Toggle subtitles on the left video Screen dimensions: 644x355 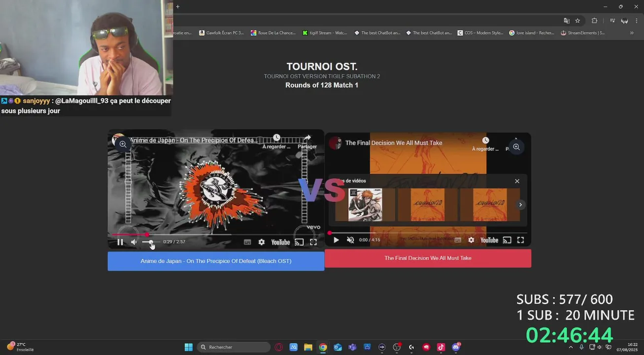(247, 242)
